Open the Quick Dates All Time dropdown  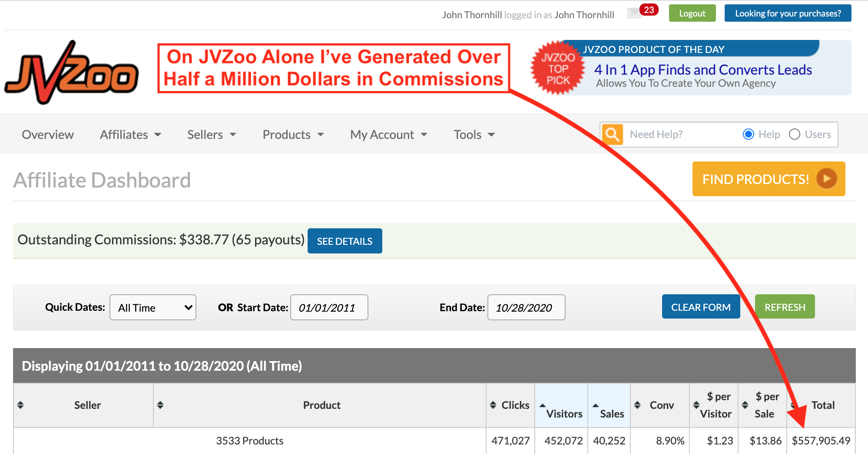tap(153, 308)
